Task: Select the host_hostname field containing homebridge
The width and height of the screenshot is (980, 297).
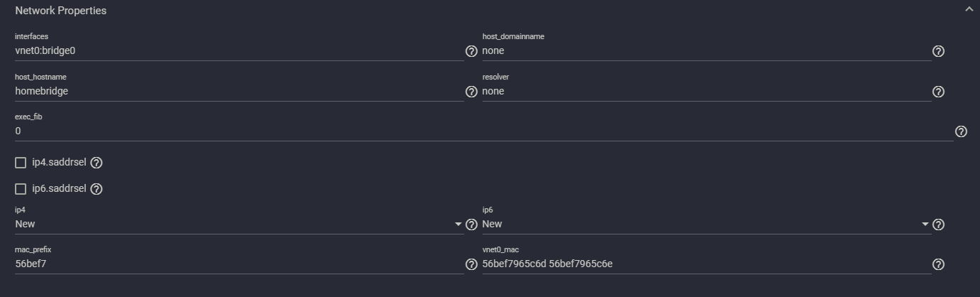Action: tap(239, 91)
